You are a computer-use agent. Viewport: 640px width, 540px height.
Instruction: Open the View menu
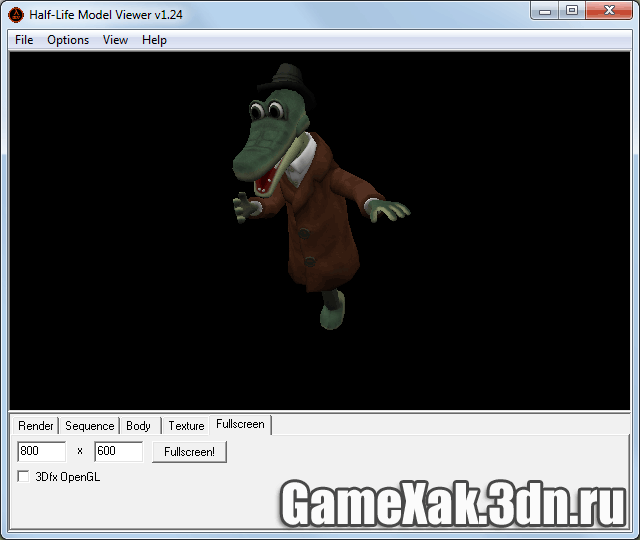tap(115, 40)
